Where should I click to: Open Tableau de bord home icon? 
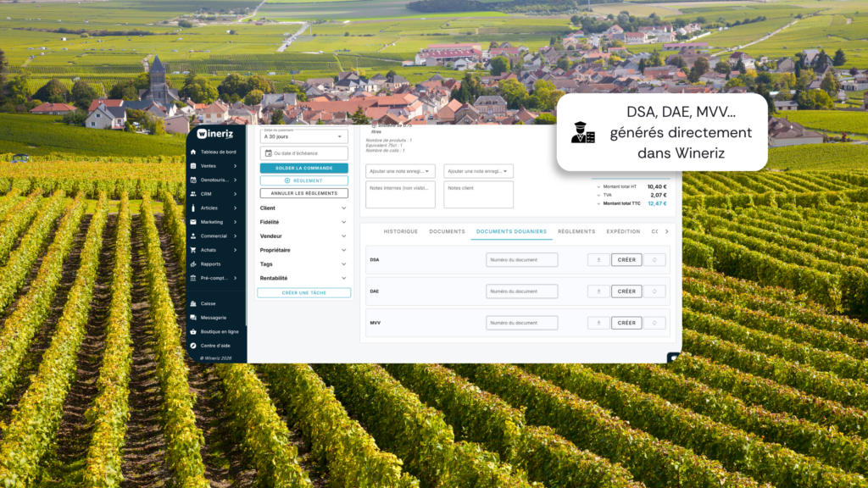[193, 152]
